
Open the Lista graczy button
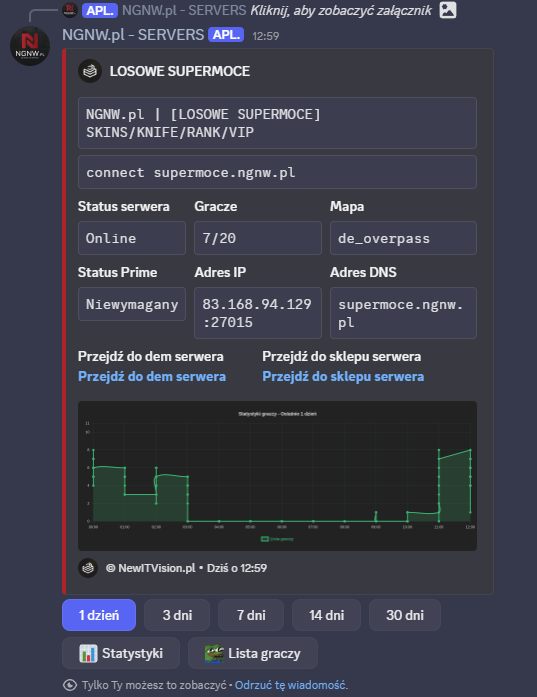[252, 653]
